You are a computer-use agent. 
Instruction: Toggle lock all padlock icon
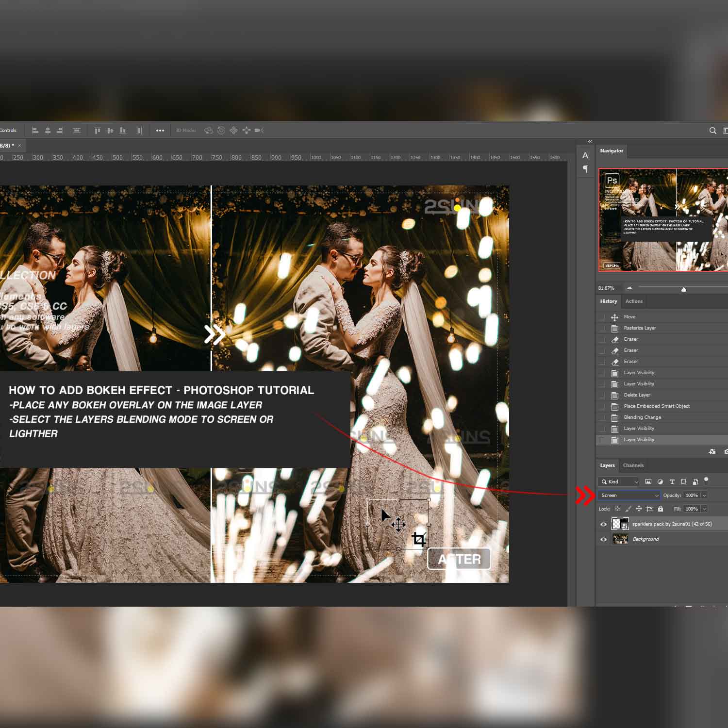pyautogui.click(x=661, y=509)
